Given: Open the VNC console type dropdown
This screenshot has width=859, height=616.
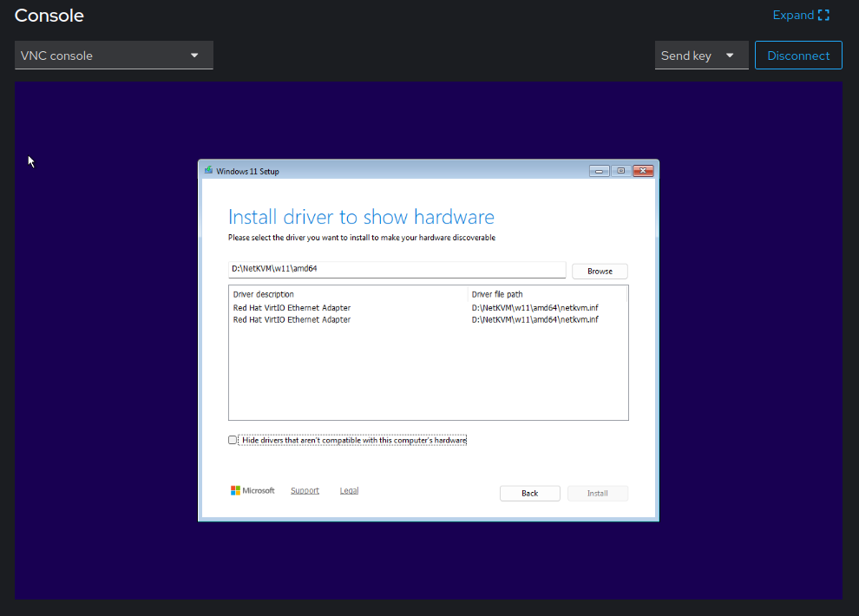Looking at the screenshot, I should (x=114, y=56).
